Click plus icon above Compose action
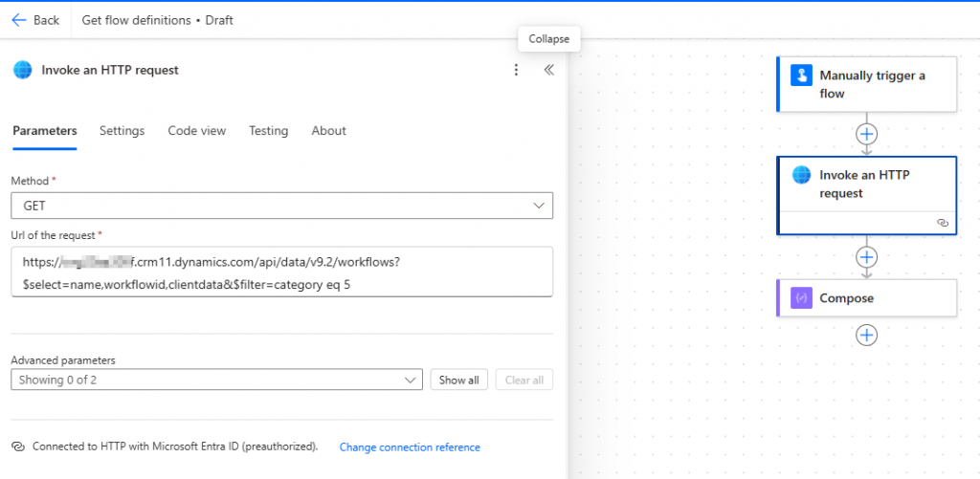This screenshot has height=479, width=980. (x=866, y=256)
